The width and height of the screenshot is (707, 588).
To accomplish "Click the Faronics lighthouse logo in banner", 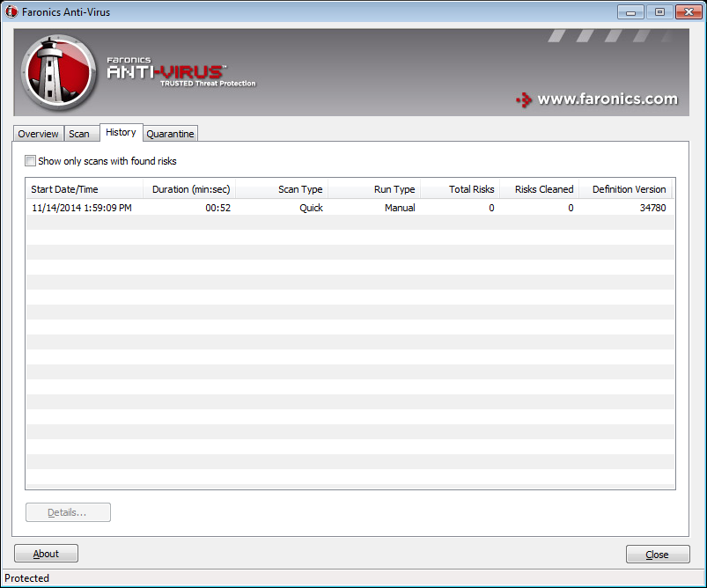I will (58, 73).
